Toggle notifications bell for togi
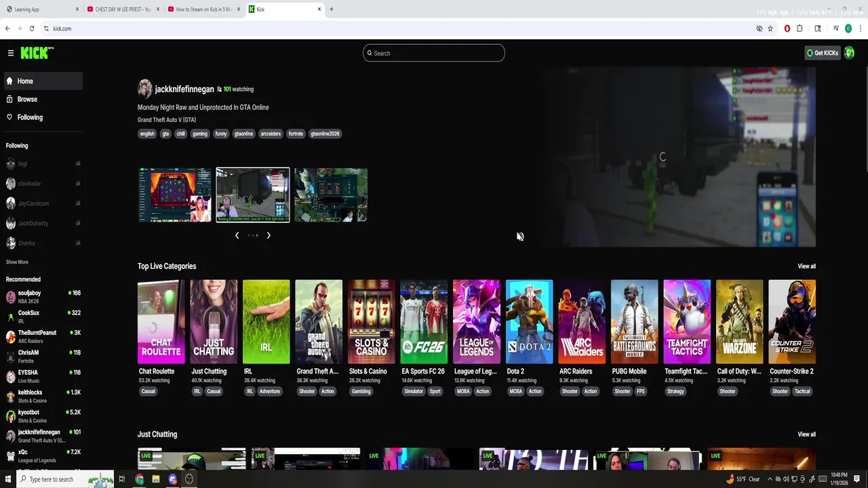The image size is (868, 488). click(78, 164)
